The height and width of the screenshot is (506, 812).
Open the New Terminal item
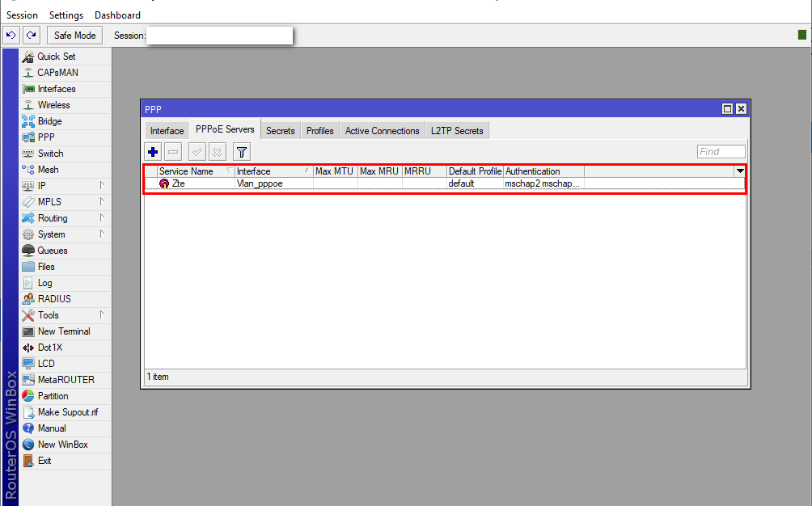(64, 331)
